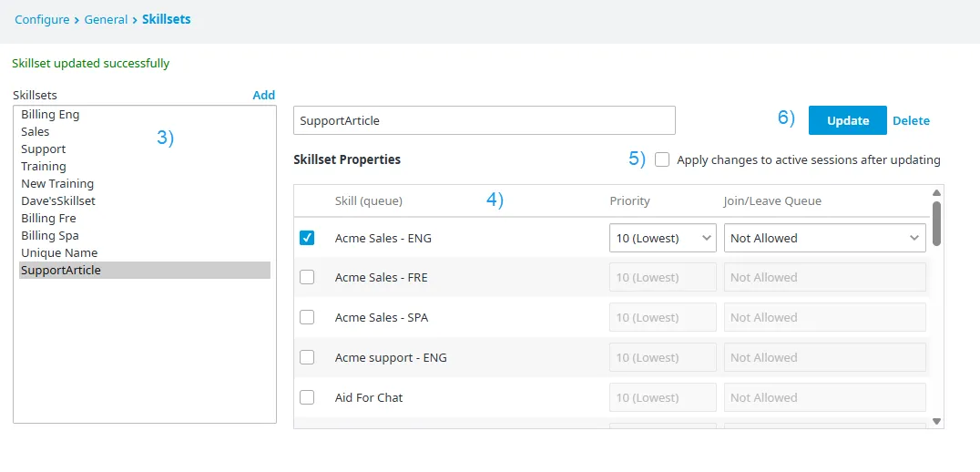980x472 pixels.
Task: Add a new skillset
Action: pos(264,95)
